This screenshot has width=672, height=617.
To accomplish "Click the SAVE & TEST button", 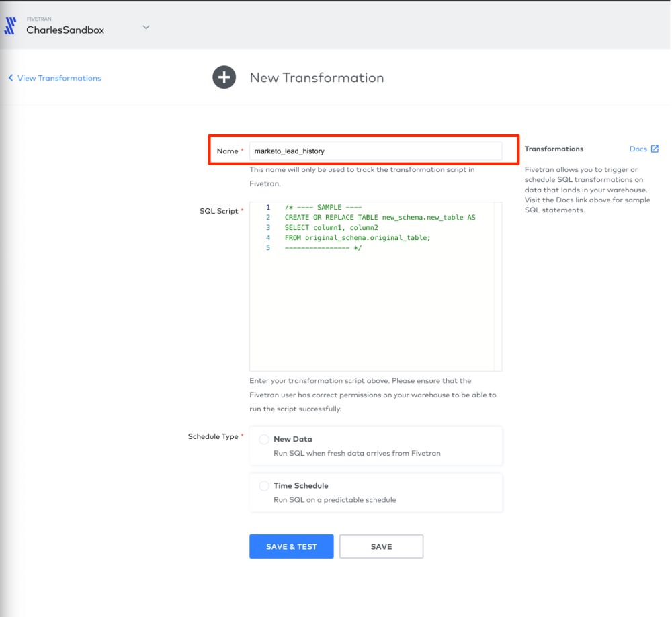I will tap(292, 546).
